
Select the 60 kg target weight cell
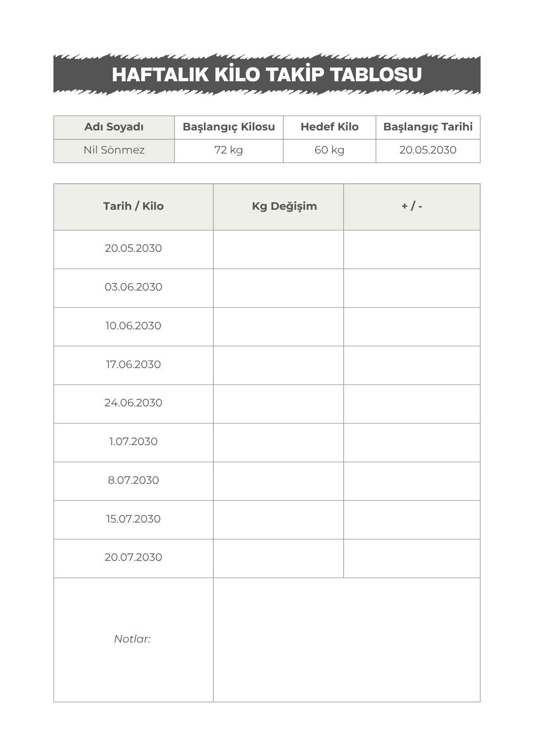click(330, 151)
